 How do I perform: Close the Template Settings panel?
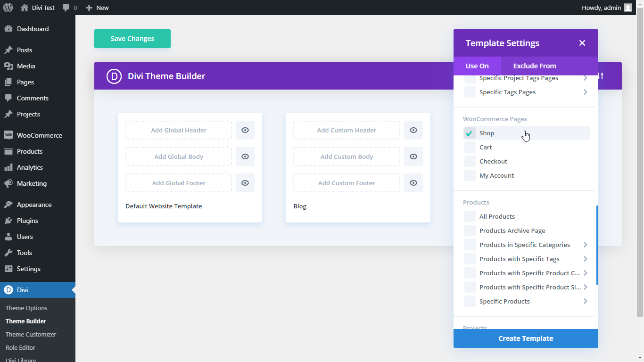coord(582,43)
